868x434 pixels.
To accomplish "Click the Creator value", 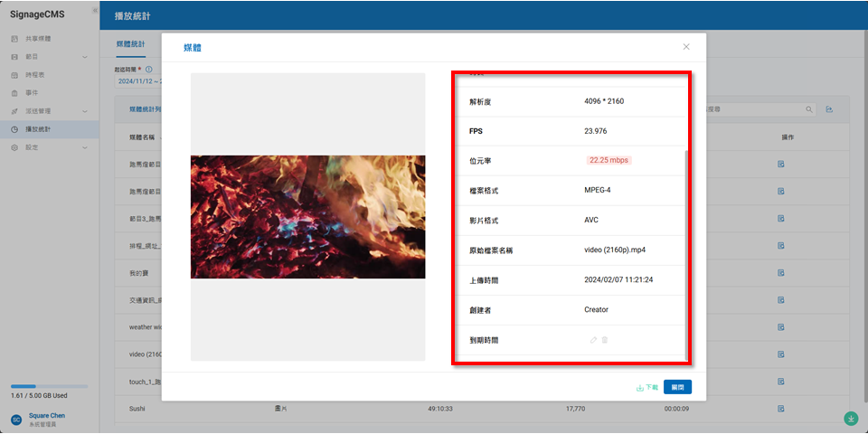I will pyautogui.click(x=596, y=310).
